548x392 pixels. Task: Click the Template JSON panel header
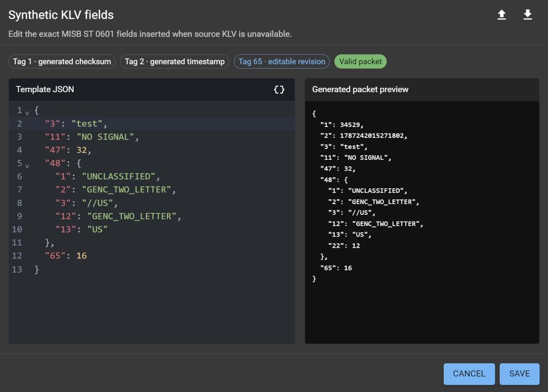pyautogui.click(x=152, y=90)
